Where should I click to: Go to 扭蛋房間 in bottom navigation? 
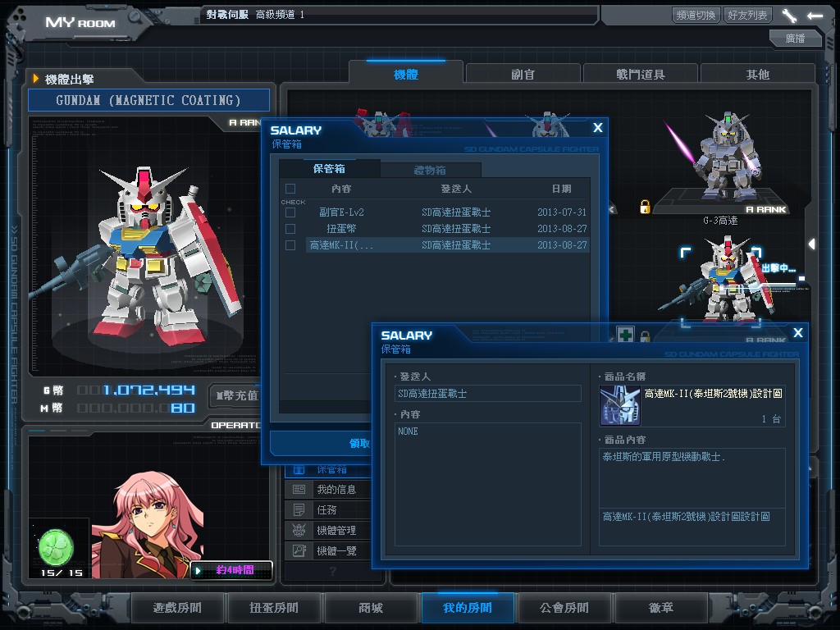point(273,608)
